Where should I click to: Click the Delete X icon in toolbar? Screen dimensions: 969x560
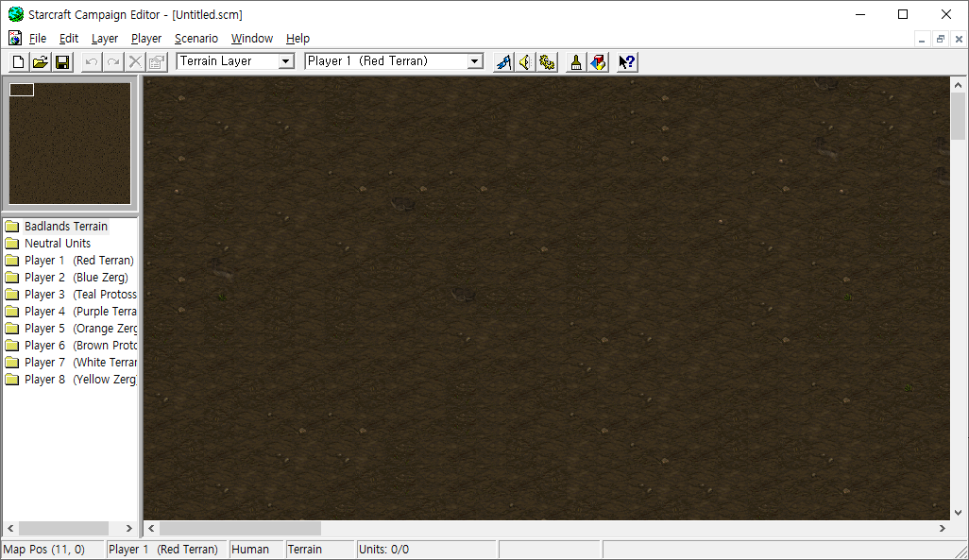pos(135,61)
